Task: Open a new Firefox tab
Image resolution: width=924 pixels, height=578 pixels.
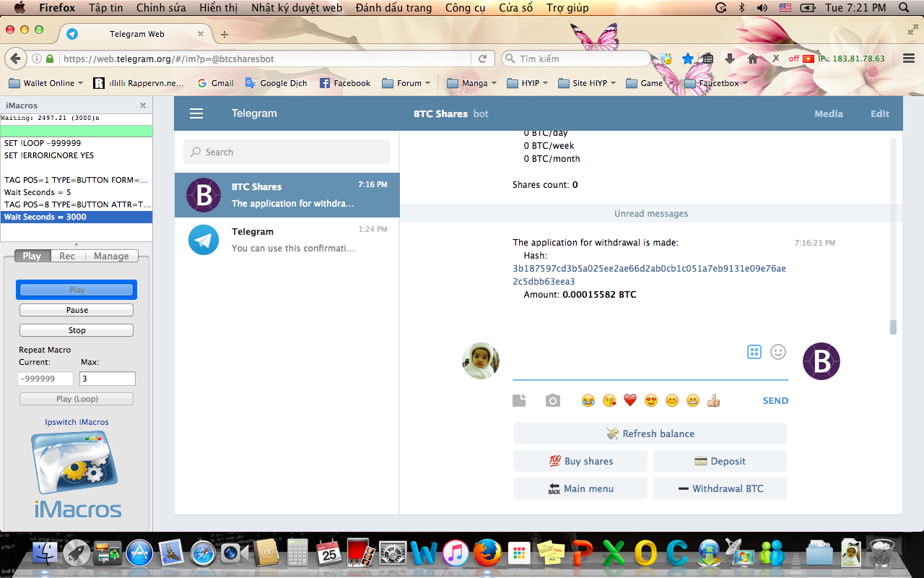Action: (x=225, y=34)
